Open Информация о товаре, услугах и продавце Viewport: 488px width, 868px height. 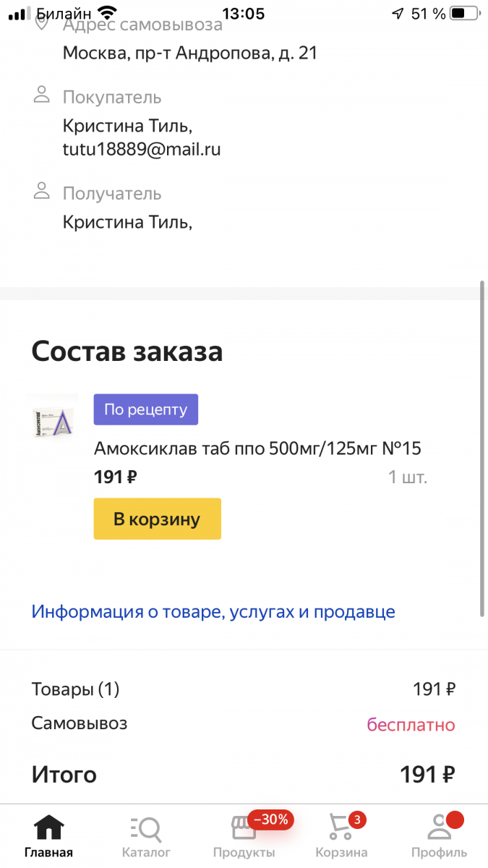[213, 612]
